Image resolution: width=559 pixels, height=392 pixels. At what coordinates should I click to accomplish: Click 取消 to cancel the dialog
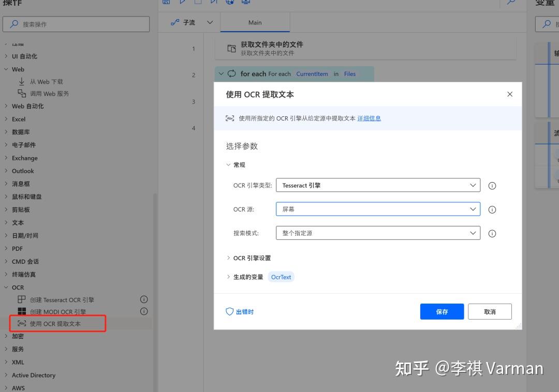pyautogui.click(x=489, y=311)
